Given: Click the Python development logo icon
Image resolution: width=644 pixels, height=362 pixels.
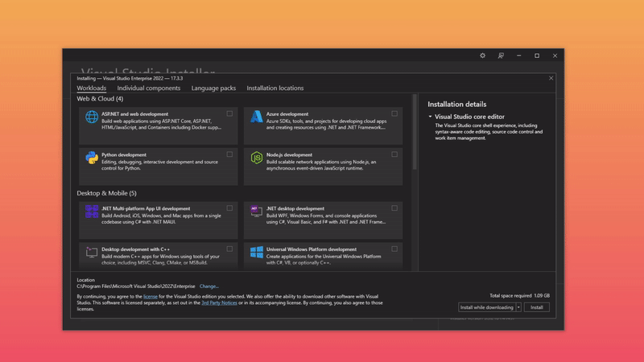Looking at the screenshot, I should 92,158.
